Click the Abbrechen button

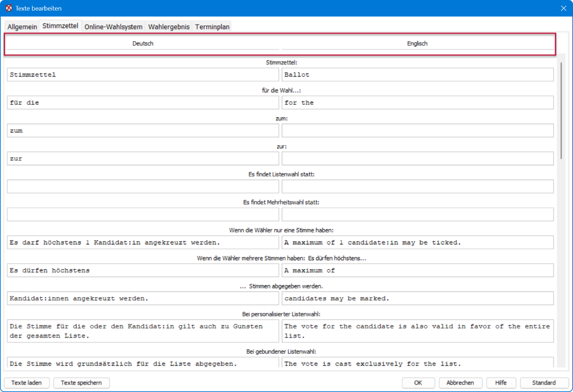(460, 382)
